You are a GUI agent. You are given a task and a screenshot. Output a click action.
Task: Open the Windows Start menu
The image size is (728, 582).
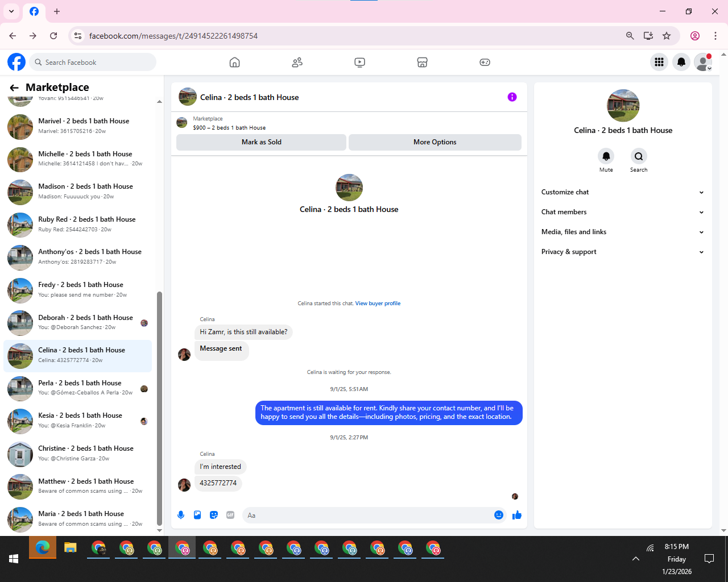[x=14, y=559]
